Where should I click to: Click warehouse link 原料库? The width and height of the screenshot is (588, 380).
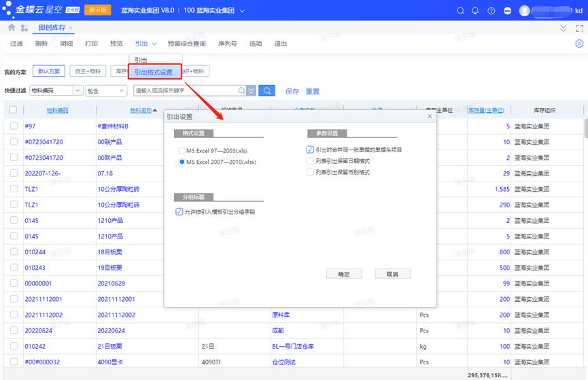tap(281, 315)
